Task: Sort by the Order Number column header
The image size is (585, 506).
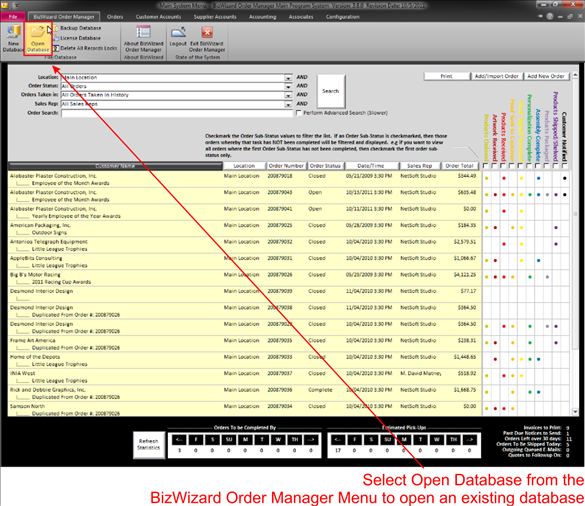Action: [x=286, y=166]
